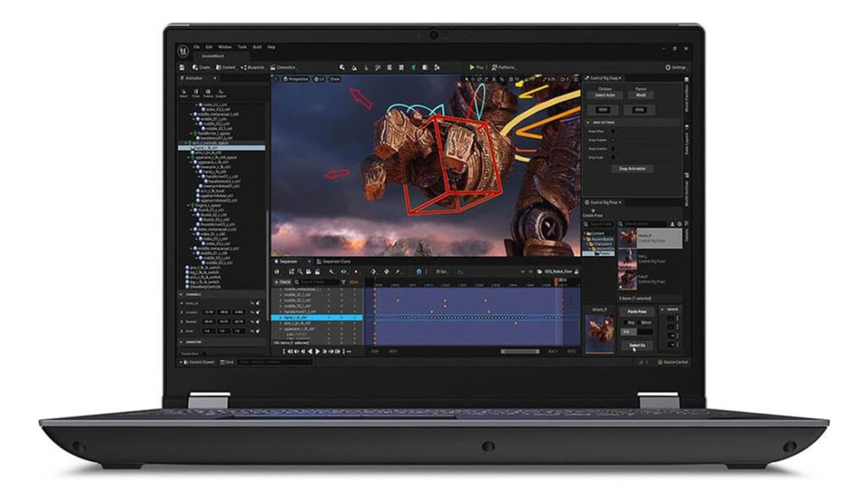
Task: Open the Poses tool in Animation panel
Action: (x=196, y=93)
